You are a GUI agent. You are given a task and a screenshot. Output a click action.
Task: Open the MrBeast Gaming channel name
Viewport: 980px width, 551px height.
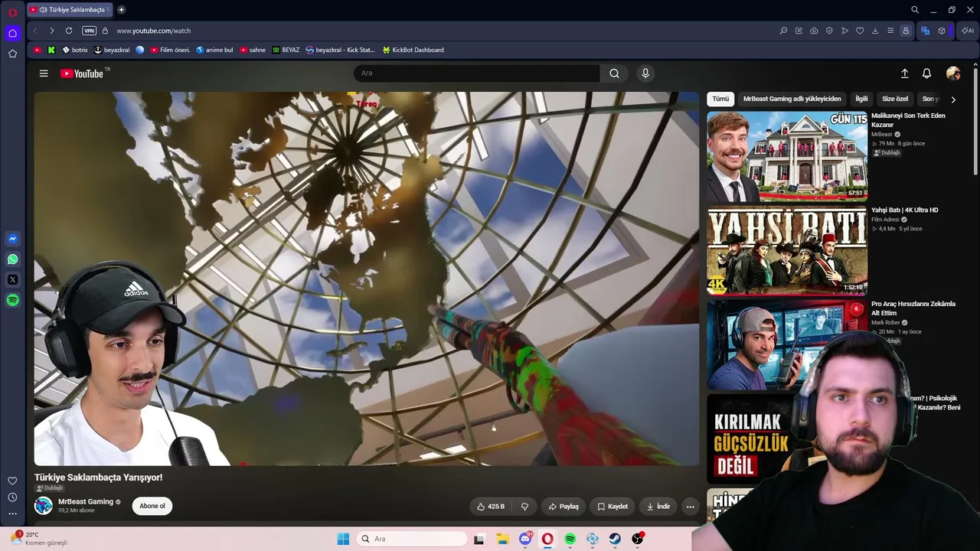coord(86,502)
